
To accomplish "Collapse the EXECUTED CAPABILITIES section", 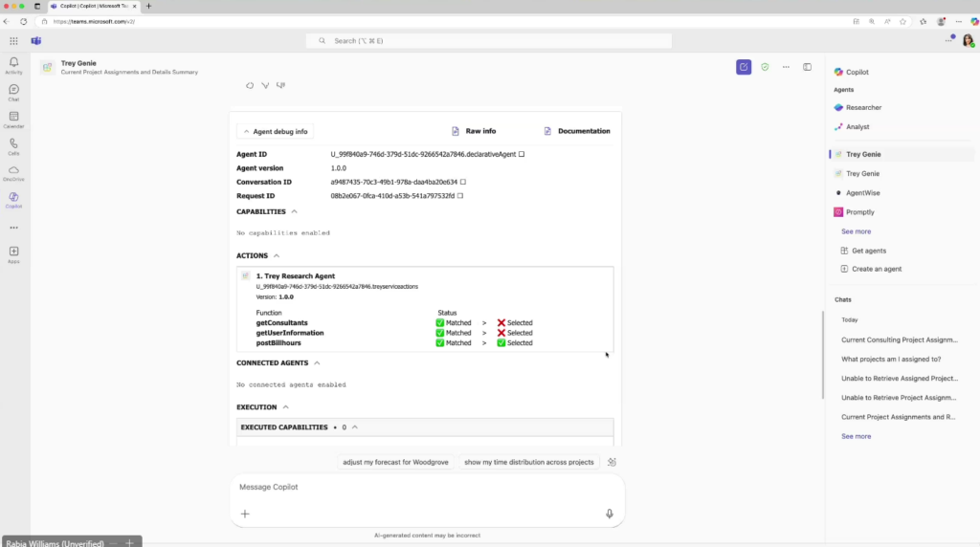I will [354, 427].
